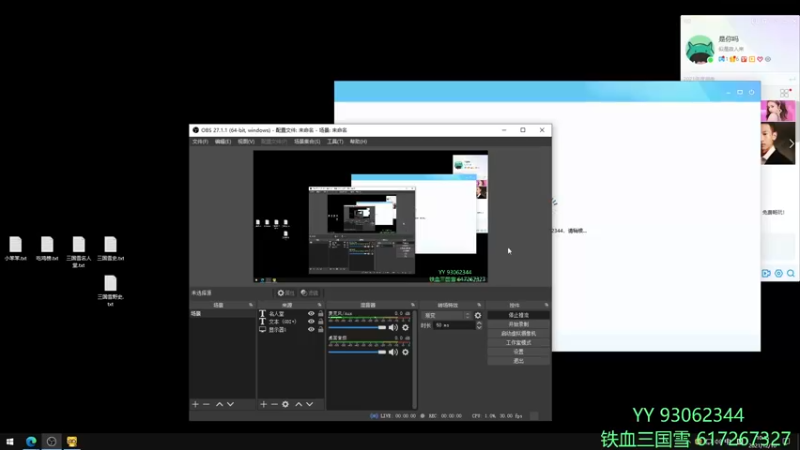Click search icon in YY window

(x=791, y=273)
